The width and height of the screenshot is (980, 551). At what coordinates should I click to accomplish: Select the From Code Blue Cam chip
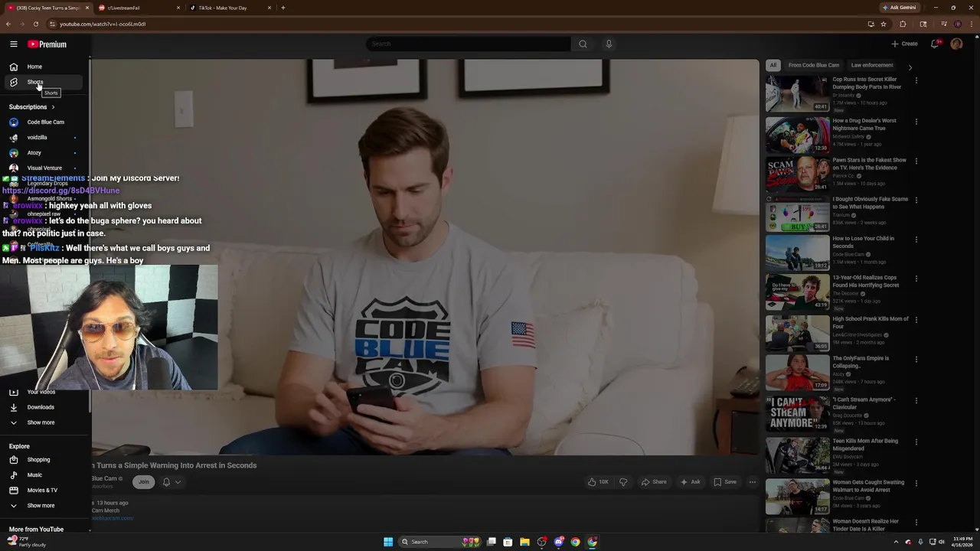coord(814,65)
